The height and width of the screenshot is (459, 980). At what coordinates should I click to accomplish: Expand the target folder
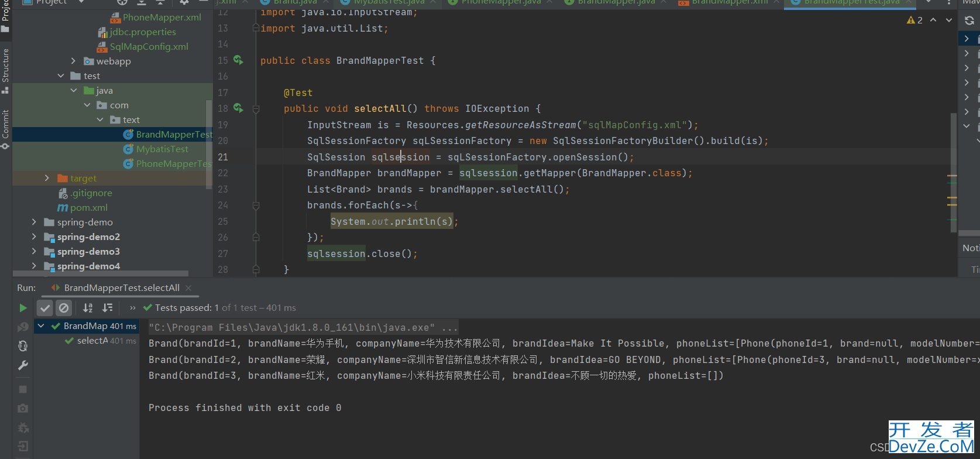pos(47,178)
